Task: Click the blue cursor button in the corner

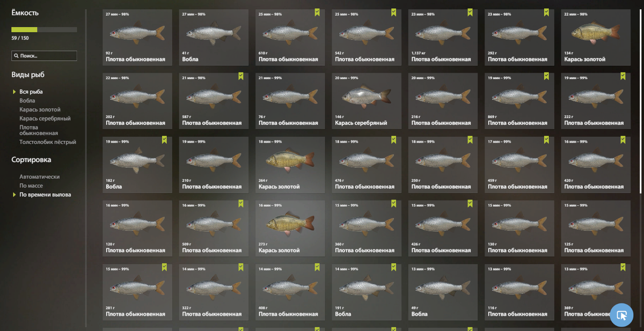Action: coord(621,315)
